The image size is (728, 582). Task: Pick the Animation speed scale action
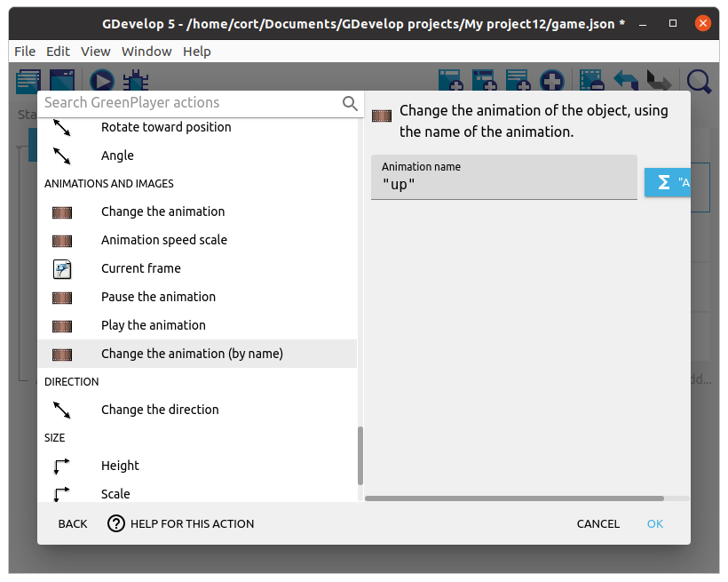(197, 240)
